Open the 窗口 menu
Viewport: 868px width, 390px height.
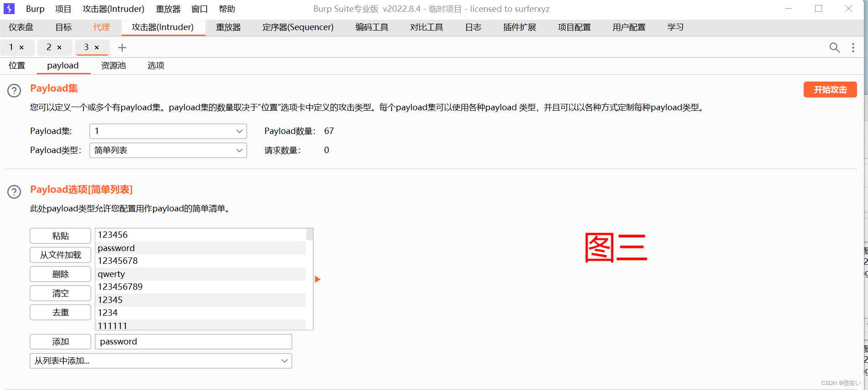200,9
